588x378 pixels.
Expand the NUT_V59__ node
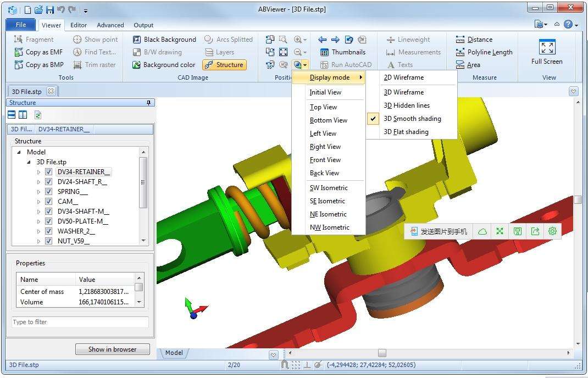(x=38, y=241)
